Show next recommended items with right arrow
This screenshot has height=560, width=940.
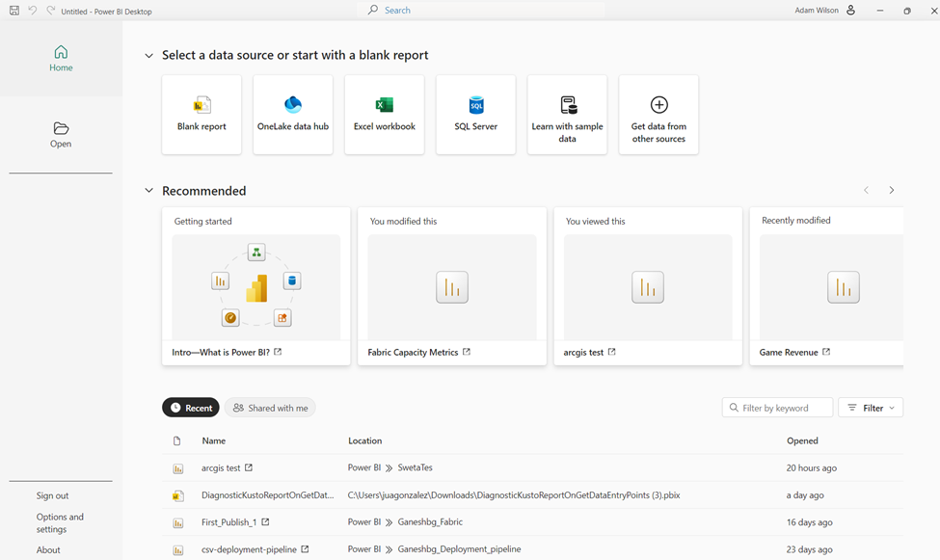pyautogui.click(x=892, y=190)
